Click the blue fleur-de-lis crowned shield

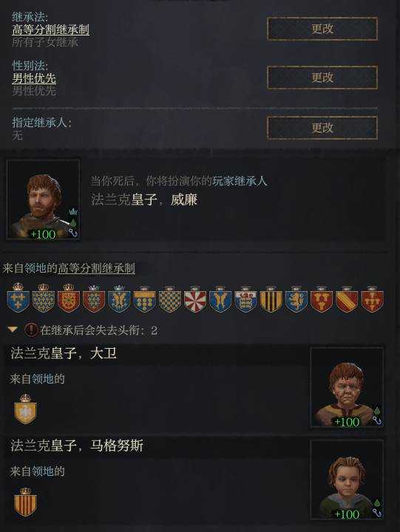[18, 298]
